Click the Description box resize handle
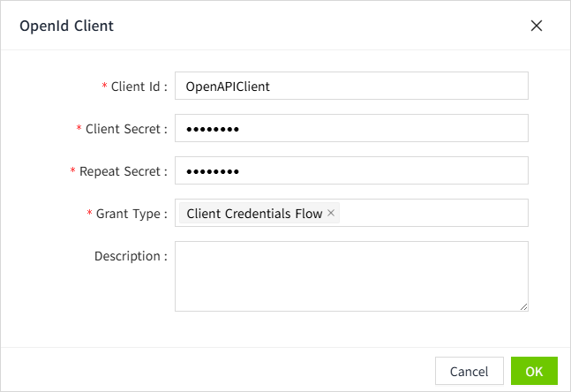Viewport: 571px width, 392px height. pos(523,305)
